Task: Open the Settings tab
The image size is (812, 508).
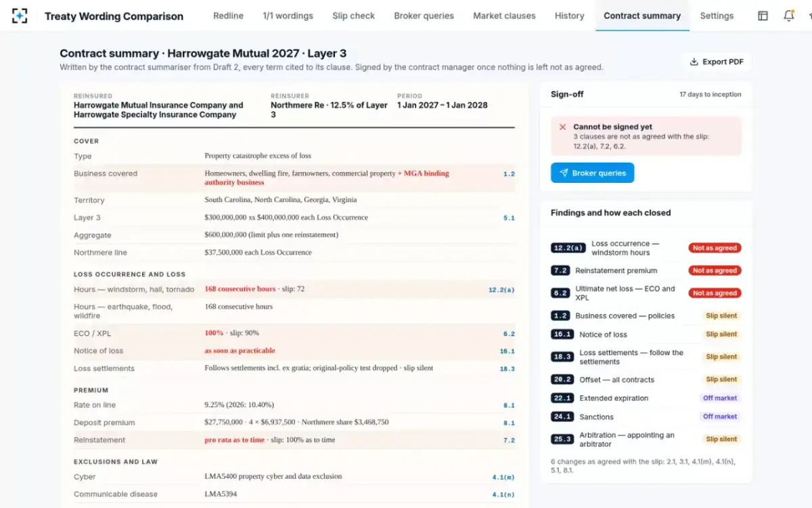Action: click(717, 16)
